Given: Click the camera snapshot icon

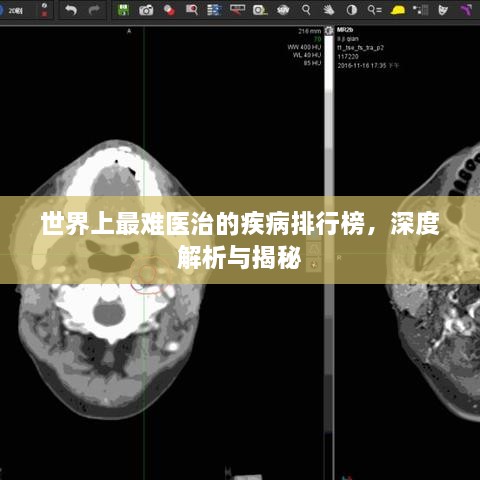Looking at the screenshot, I should coord(146,10).
